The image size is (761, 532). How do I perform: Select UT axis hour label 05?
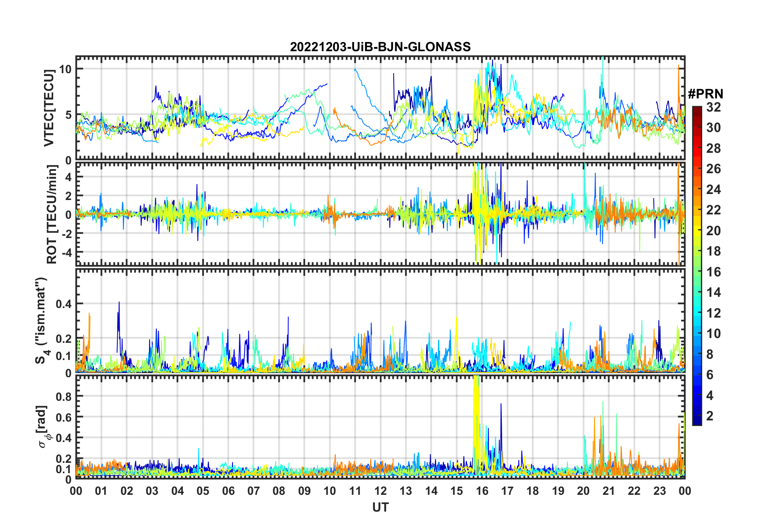click(x=203, y=491)
